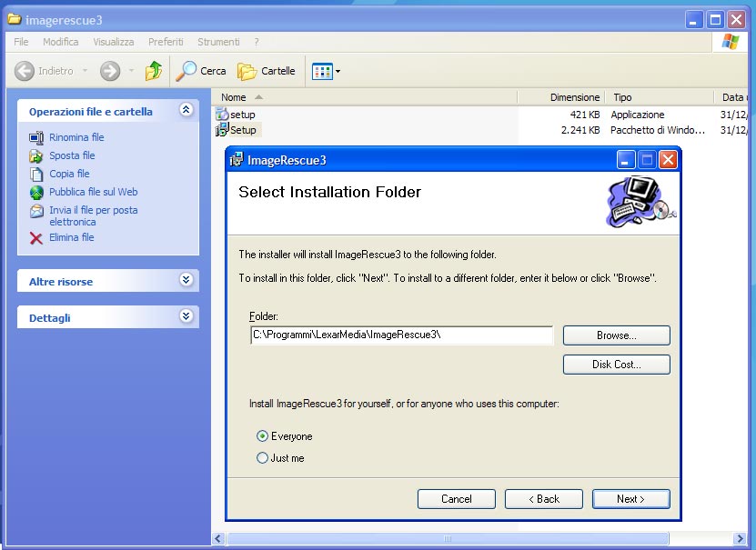The width and height of the screenshot is (756, 550).
Task: Click the Next button in installer
Action: pos(630,499)
